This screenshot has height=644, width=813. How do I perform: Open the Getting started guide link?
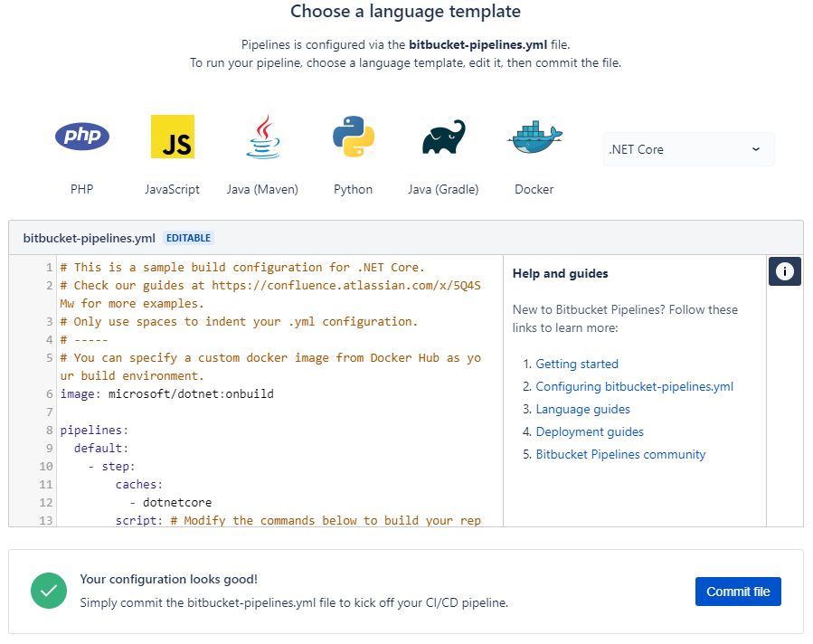click(x=577, y=364)
